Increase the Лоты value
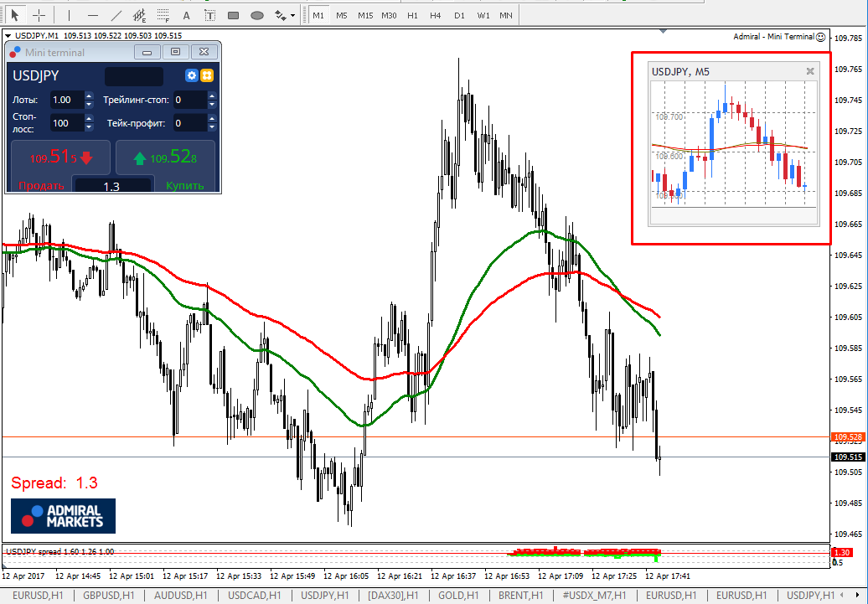868x604 pixels. coord(89,96)
